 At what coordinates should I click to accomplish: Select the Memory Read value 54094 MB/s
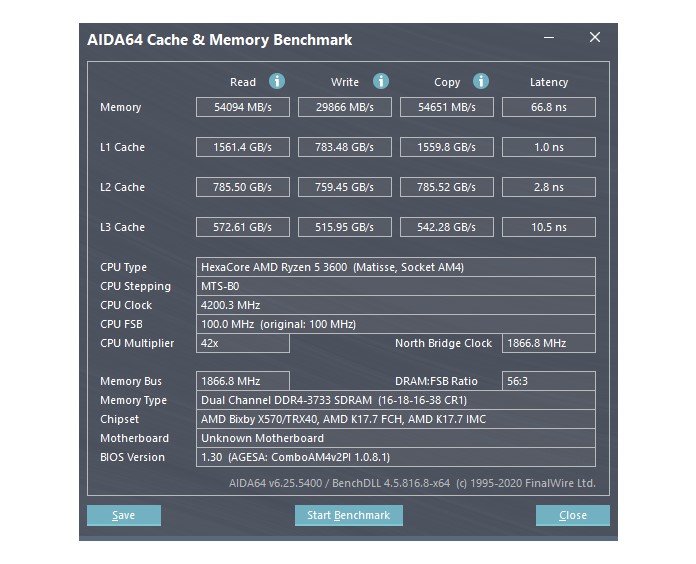(x=242, y=107)
